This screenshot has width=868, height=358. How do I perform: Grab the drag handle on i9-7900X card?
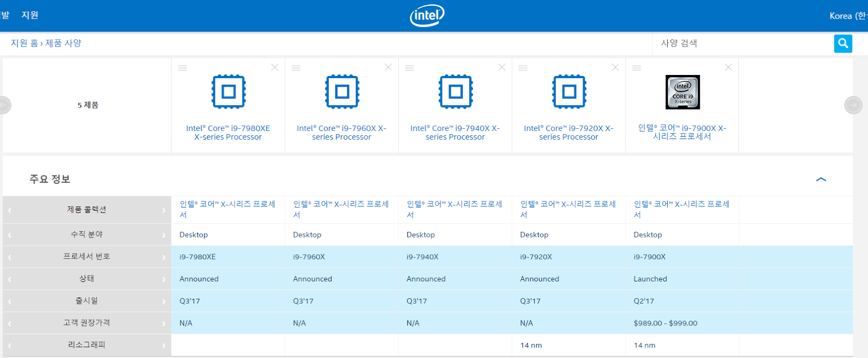coord(636,68)
